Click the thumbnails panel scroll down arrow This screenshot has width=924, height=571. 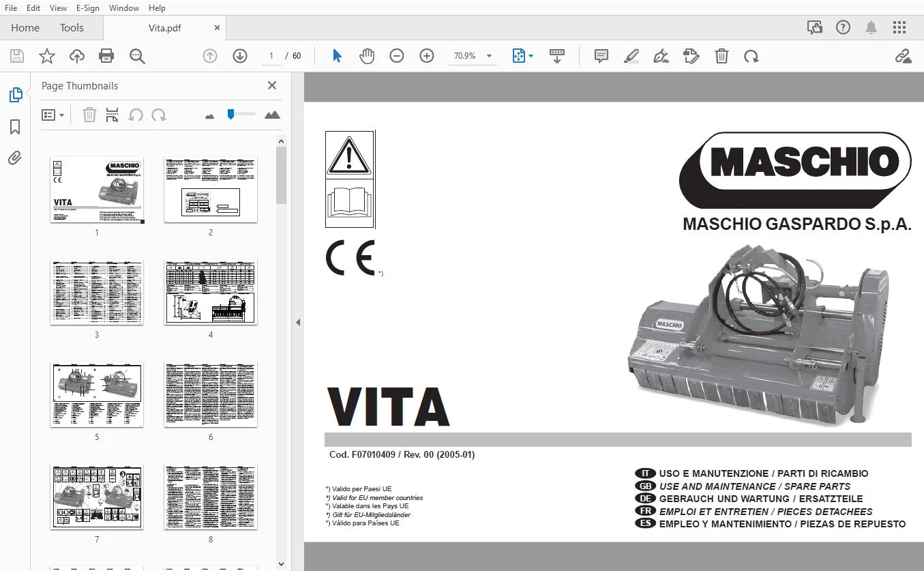[282, 563]
